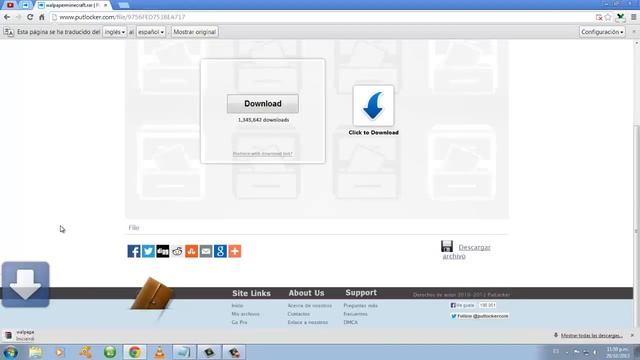The image size is (640, 360).
Task: Click the translate icon in the translation bar
Action: click(9, 32)
